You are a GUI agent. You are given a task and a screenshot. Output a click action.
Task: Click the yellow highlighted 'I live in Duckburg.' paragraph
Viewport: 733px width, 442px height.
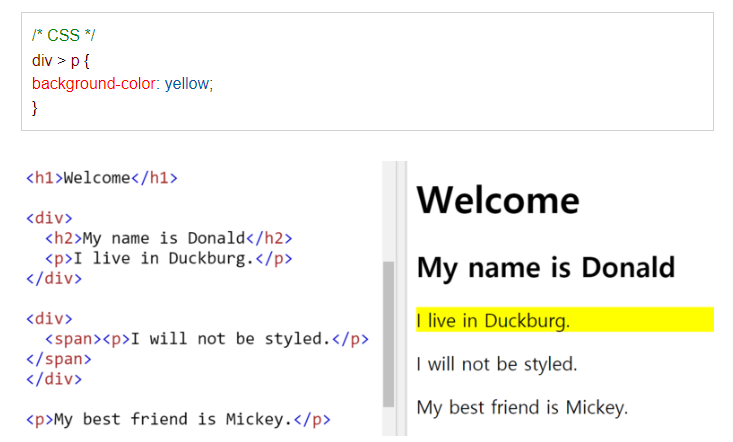click(x=565, y=320)
